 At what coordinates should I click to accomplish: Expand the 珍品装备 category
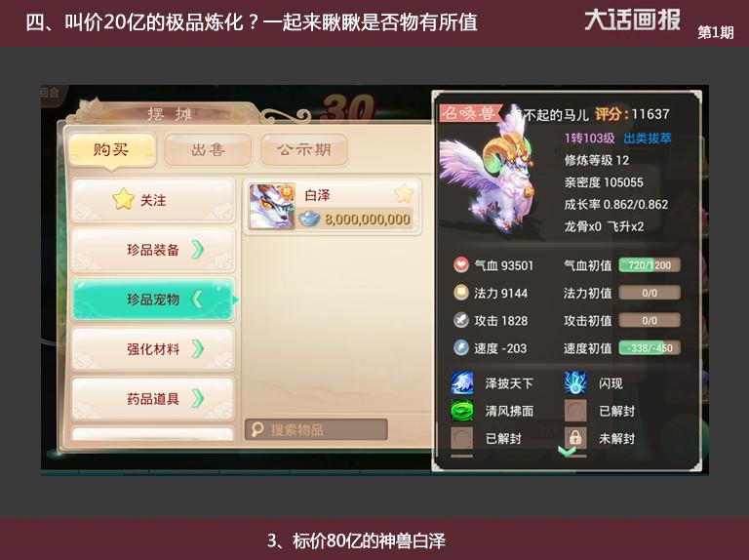point(153,250)
